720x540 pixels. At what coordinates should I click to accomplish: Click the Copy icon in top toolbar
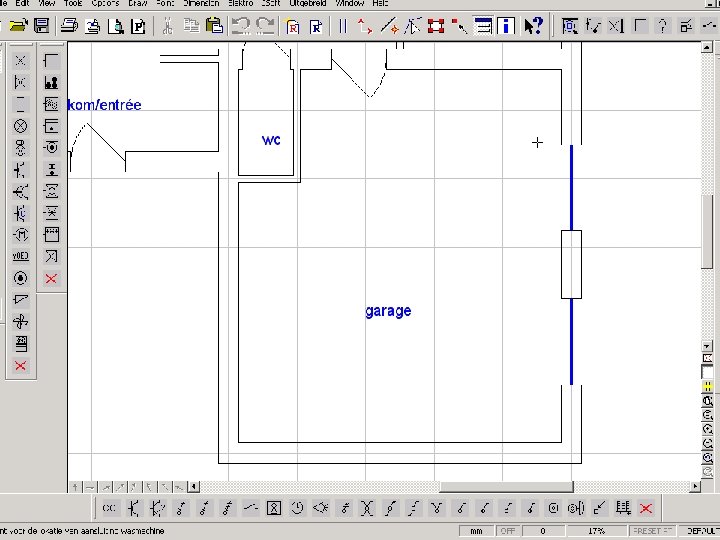pyautogui.click(x=191, y=25)
